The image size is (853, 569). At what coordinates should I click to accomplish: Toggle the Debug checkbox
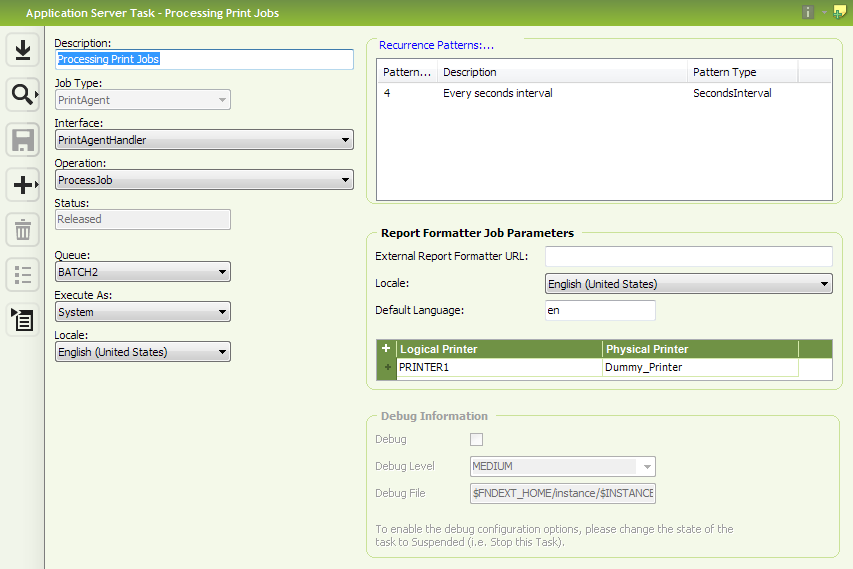pyautogui.click(x=477, y=439)
